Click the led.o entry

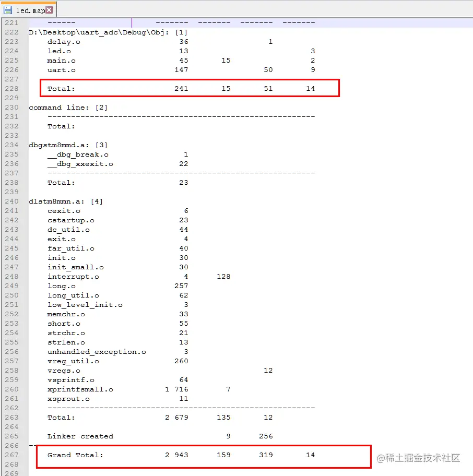[x=59, y=51]
